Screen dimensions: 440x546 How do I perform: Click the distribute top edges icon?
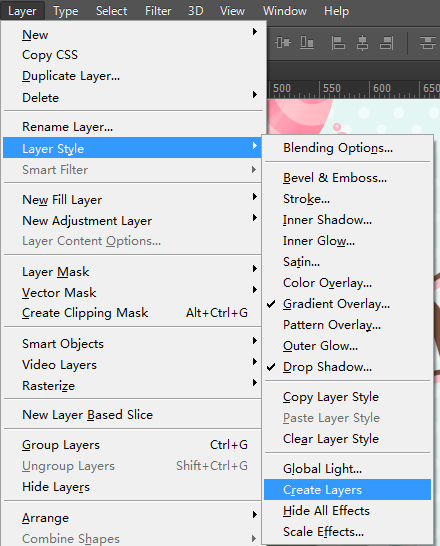[x=427, y=43]
